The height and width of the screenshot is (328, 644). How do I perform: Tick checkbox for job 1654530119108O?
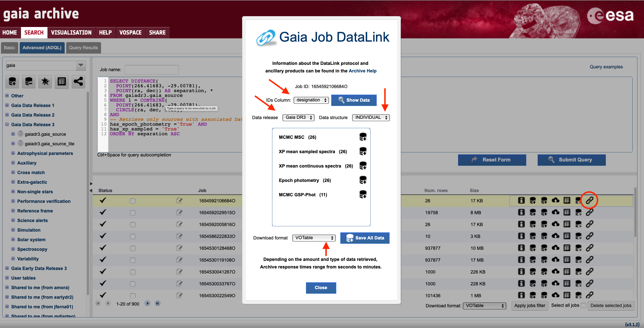tap(133, 260)
